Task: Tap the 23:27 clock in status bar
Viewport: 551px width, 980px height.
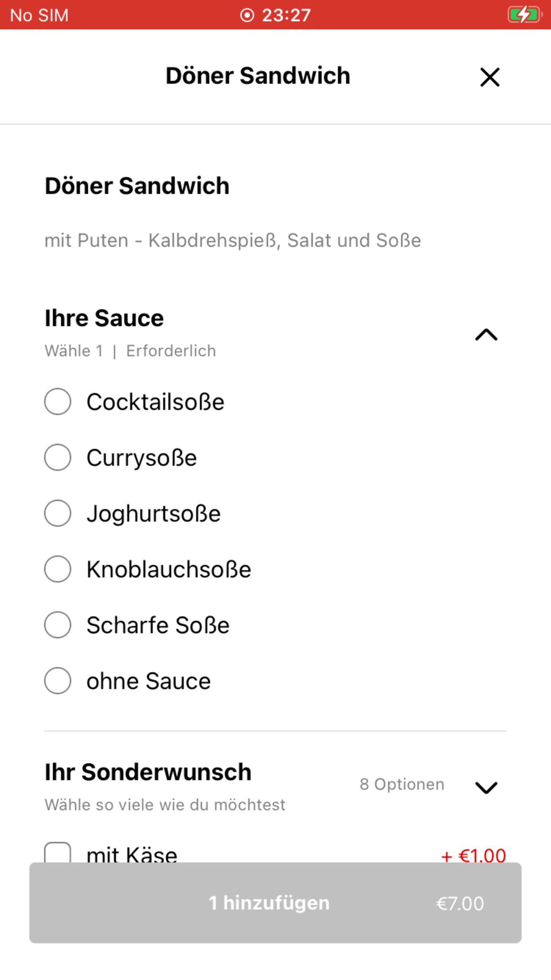Action: coord(287,15)
